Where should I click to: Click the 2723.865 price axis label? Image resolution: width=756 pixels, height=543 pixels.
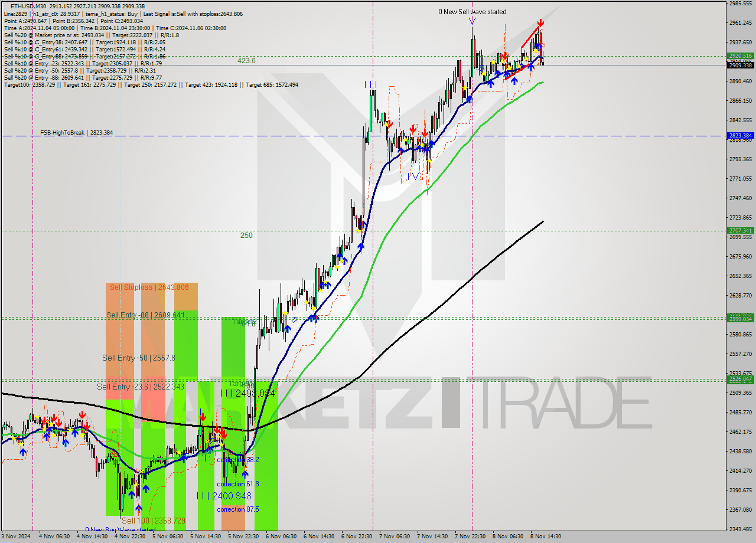pyautogui.click(x=741, y=218)
